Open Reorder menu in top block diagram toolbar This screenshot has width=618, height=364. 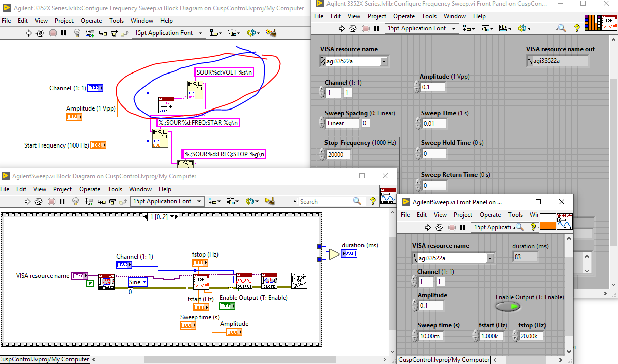253,33
